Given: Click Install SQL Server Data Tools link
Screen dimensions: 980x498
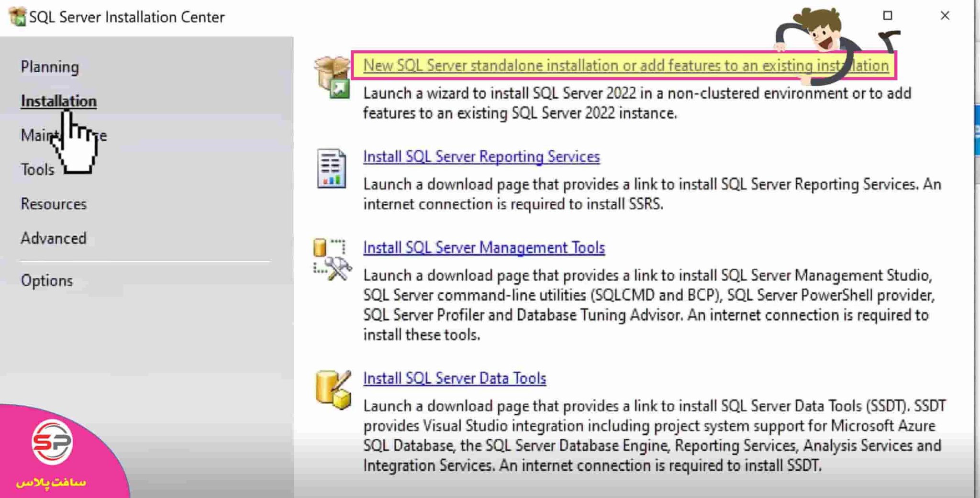Looking at the screenshot, I should coord(455,378).
